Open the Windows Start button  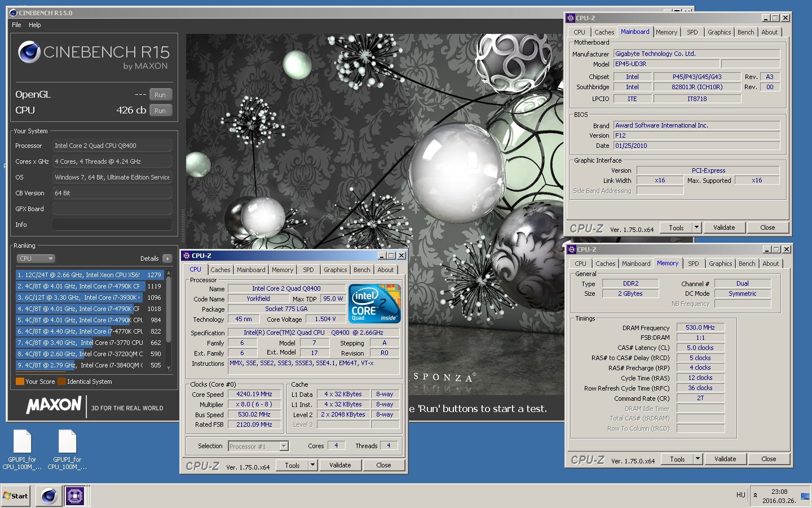pyautogui.click(x=16, y=496)
